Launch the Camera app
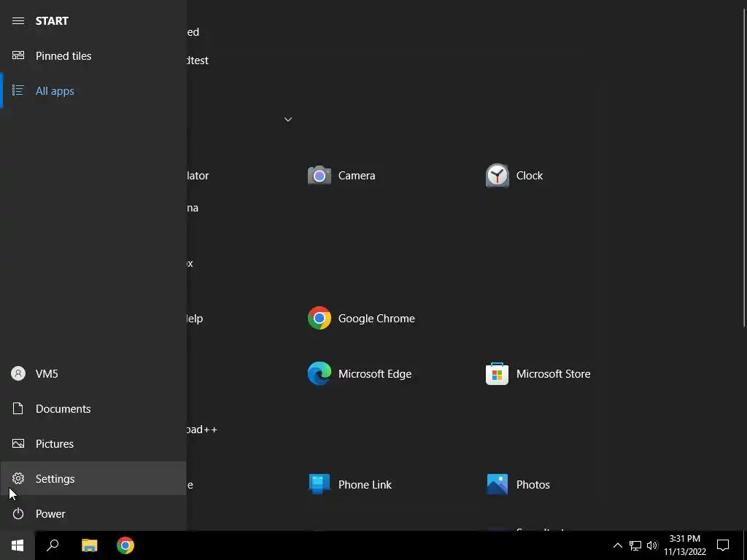Viewport: 747px width, 560px height. pos(341,176)
